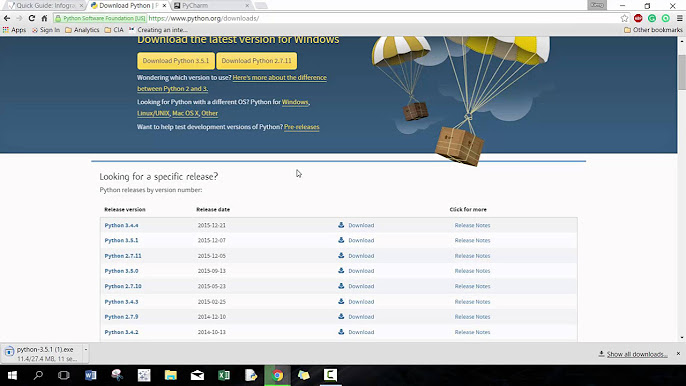Open Word from the taskbar

[91, 375]
